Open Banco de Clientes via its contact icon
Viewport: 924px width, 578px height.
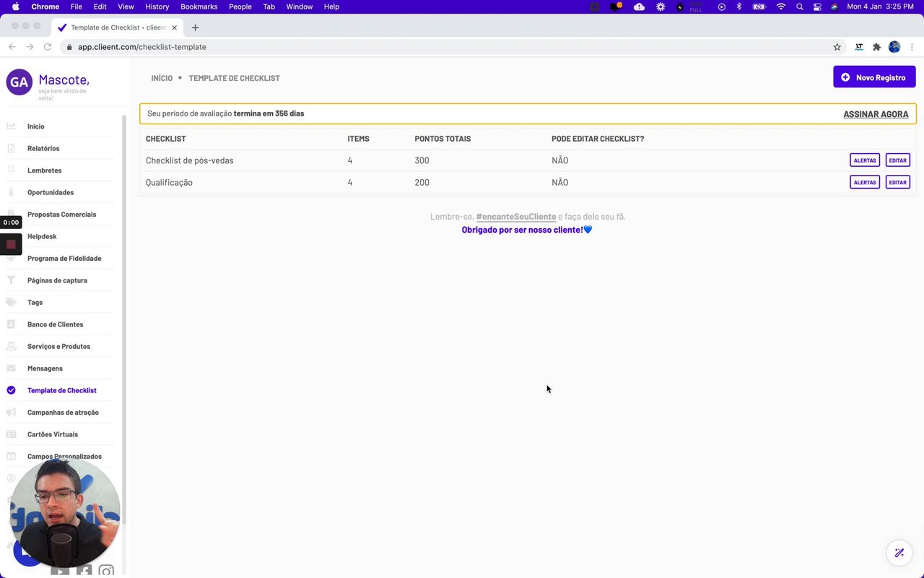(x=11, y=324)
